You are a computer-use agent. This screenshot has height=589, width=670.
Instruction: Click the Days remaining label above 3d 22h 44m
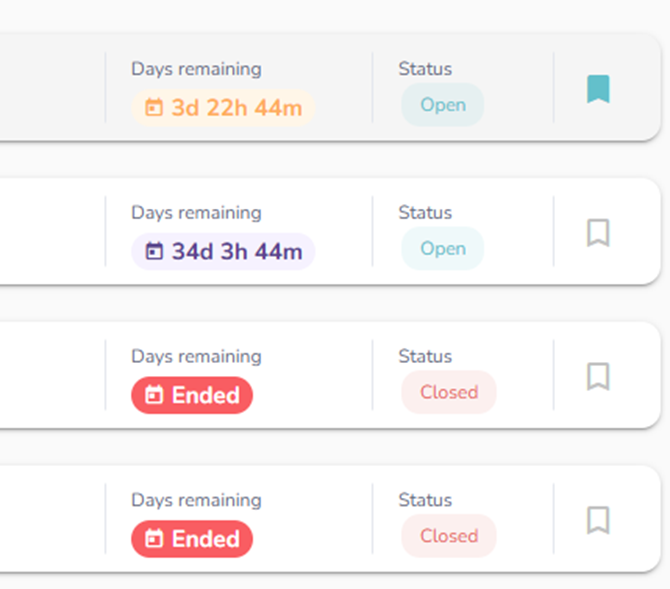click(196, 69)
